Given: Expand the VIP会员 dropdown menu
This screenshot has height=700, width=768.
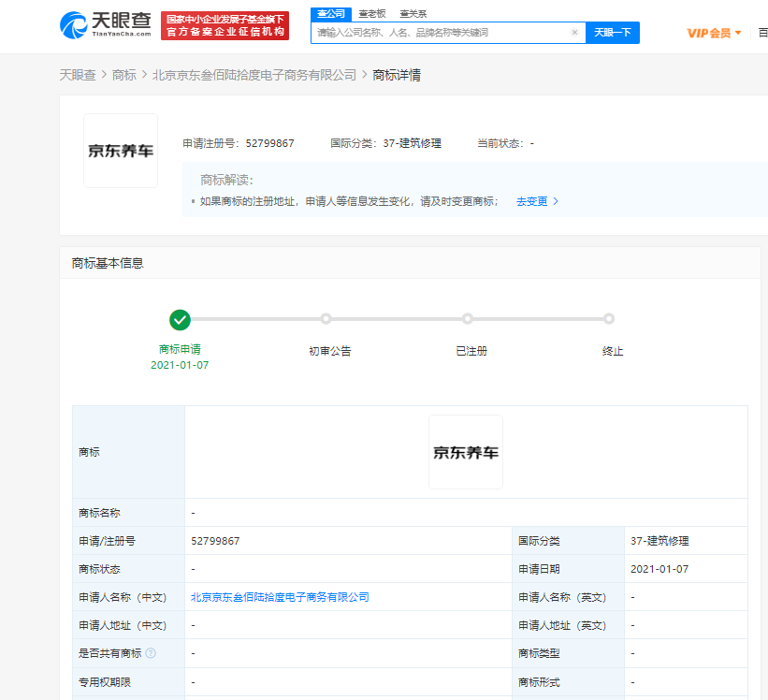Looking at the screenshot, I should (x=714, y=33).
